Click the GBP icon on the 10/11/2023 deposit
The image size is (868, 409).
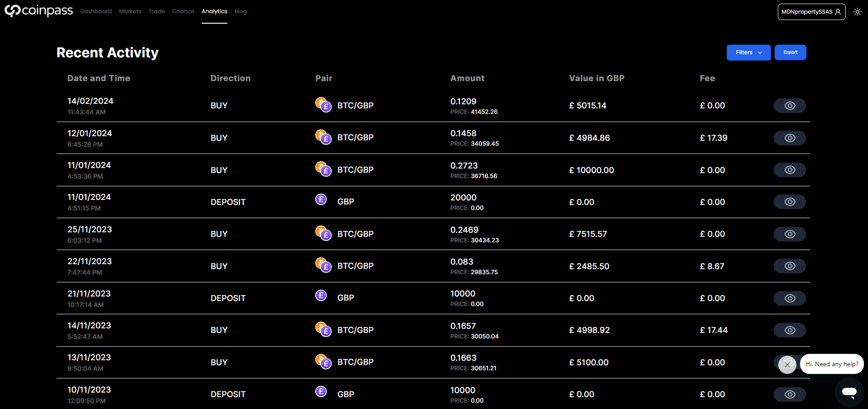point(321,391)
